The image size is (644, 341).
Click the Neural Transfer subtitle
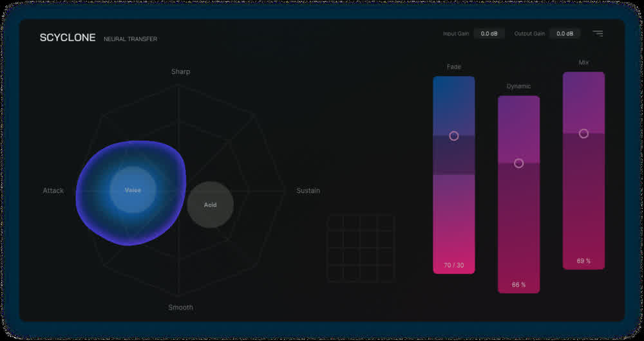click(x=130, y=39)
